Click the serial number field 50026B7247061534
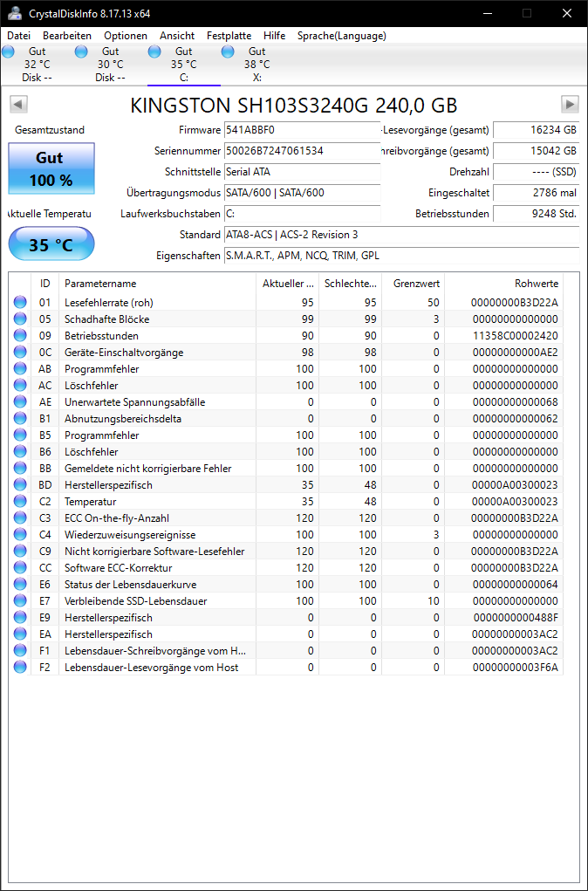 [x=302, y=151]
